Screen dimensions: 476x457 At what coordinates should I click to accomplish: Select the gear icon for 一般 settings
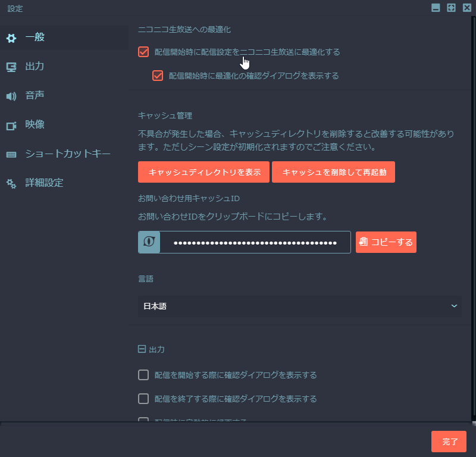[x=11, y=38]
